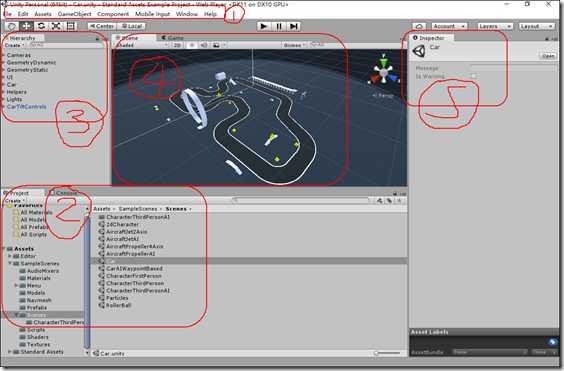Select the Hand tool in the toolbar
The image size is (564, 371).
click(x=12, y=26)
